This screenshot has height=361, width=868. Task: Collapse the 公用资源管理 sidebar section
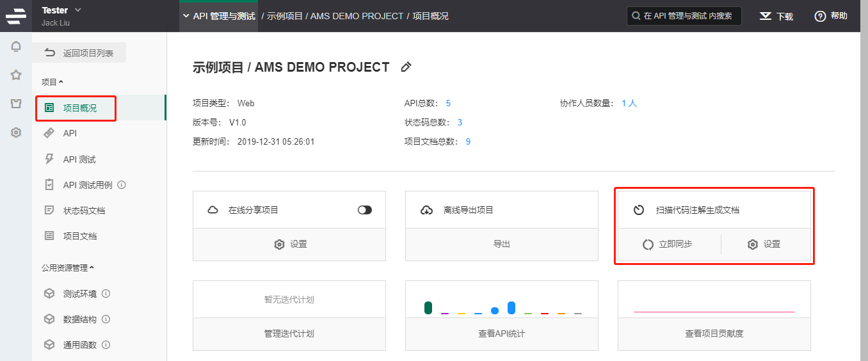(x=68, y=268)
